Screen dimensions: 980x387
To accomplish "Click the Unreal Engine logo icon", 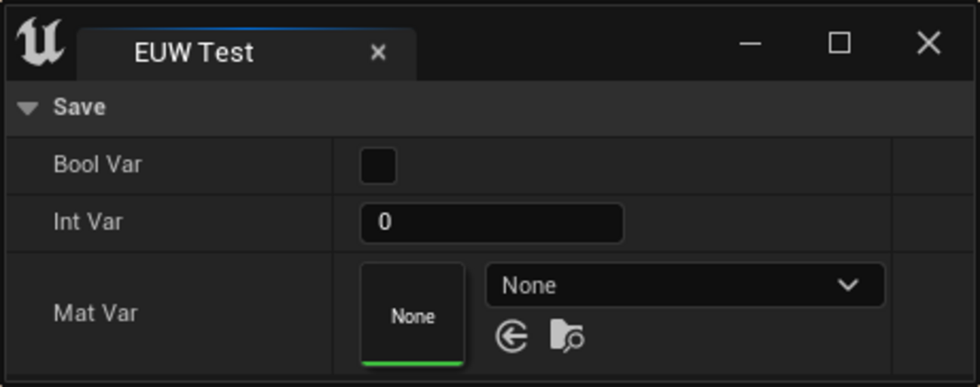I will (40, 43).
